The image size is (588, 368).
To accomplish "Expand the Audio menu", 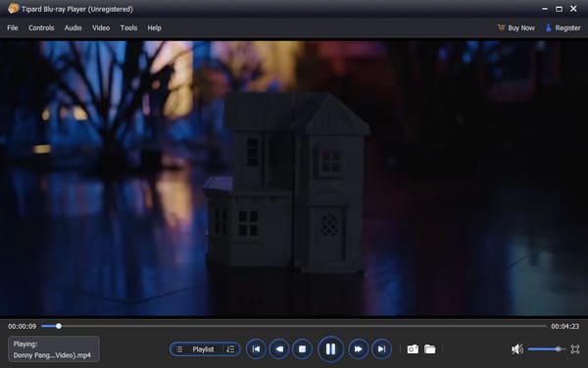I will pos(73,27).
